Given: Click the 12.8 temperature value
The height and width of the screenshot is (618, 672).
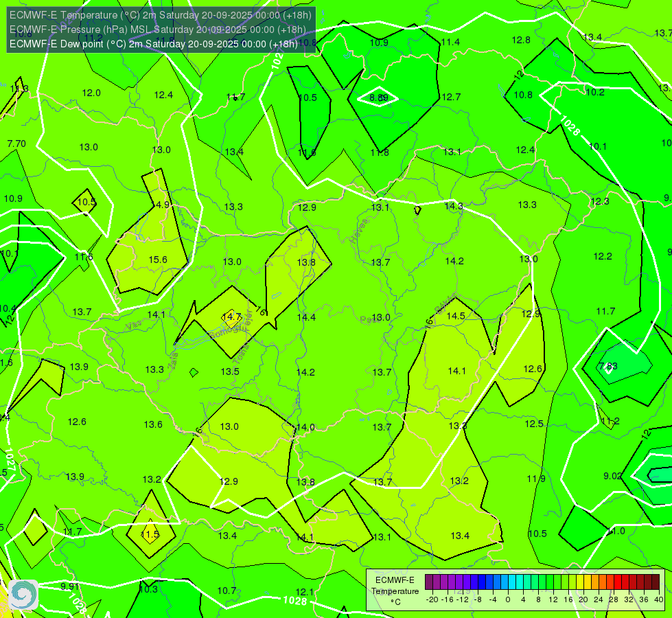Looking at the screenshot, I should tap(521, 41).
